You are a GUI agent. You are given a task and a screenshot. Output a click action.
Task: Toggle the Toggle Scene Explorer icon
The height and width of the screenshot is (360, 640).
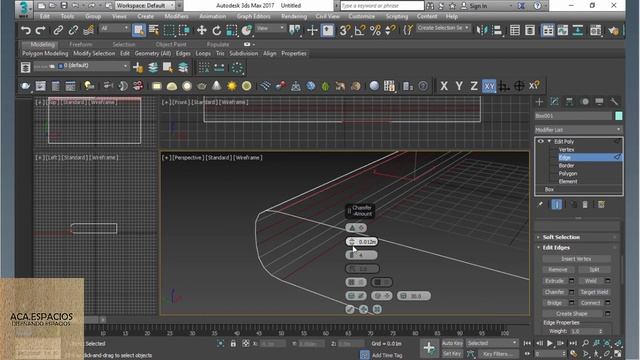tap(515, 30)
